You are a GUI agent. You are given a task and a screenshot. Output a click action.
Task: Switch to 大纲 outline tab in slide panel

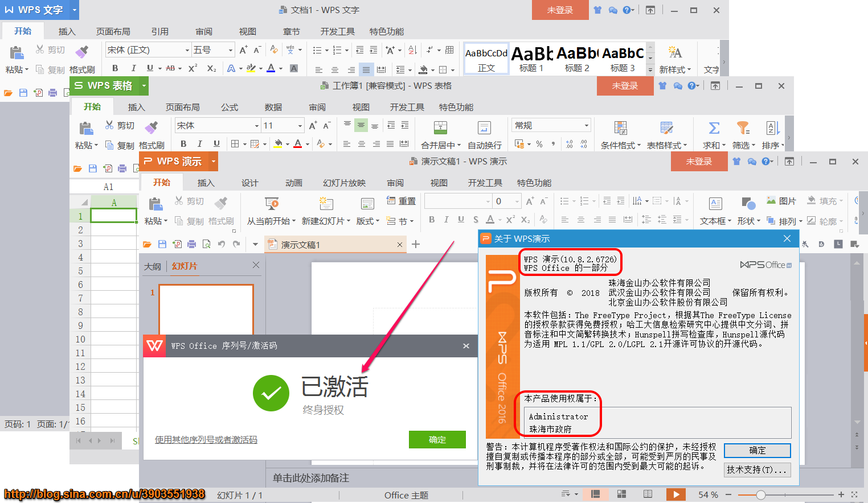[152, 266]
